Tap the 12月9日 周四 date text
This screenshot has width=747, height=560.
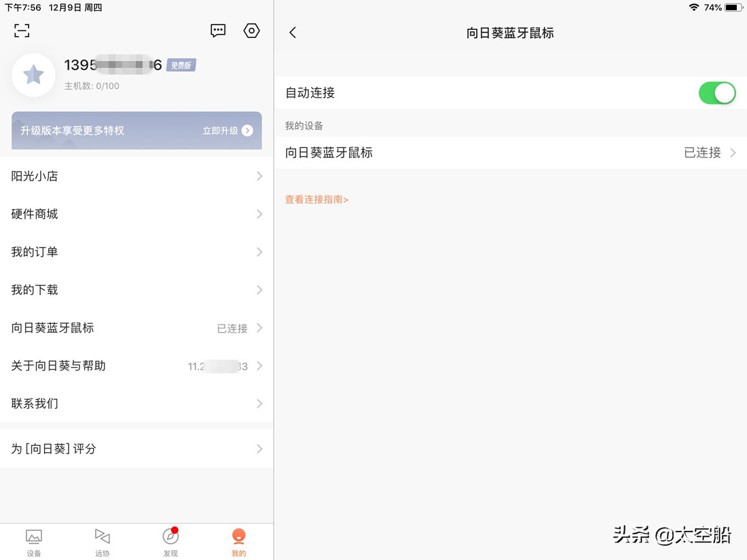75,7
